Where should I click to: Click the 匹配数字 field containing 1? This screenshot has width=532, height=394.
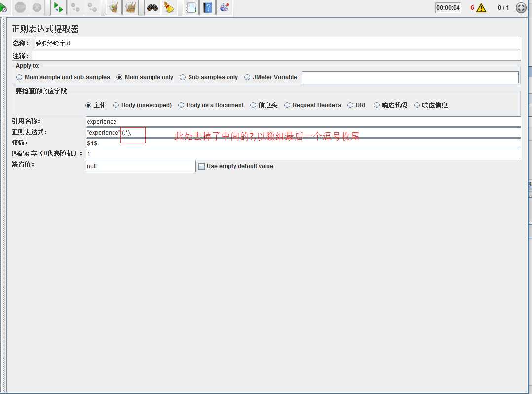pyautogui.click(x=304, y=154)
